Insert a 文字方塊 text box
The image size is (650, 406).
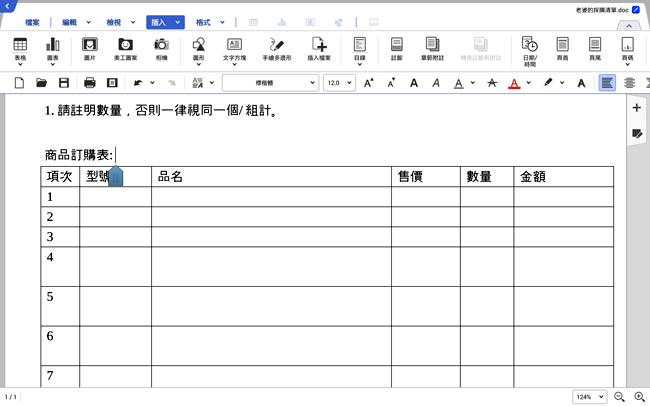[234, 49]
